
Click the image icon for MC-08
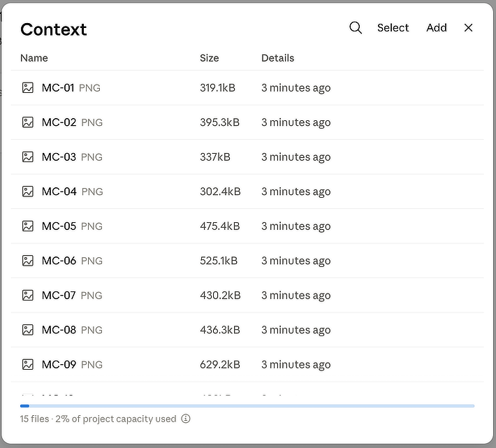point(28,330)
